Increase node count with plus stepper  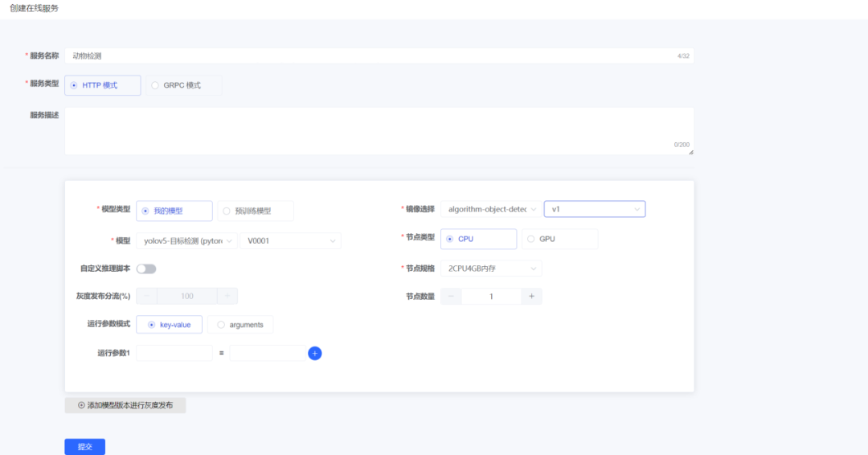pyautogui.click(x=531, y=297)
